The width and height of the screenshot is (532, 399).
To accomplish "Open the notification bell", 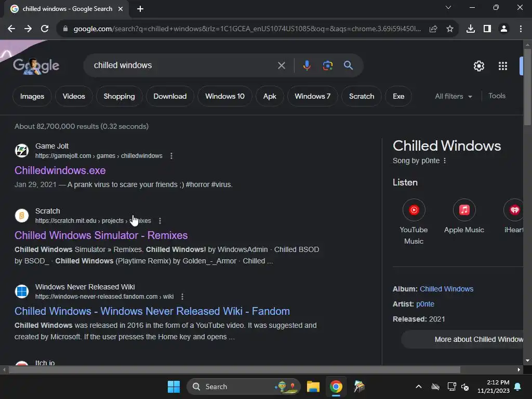I will point(518,387).
